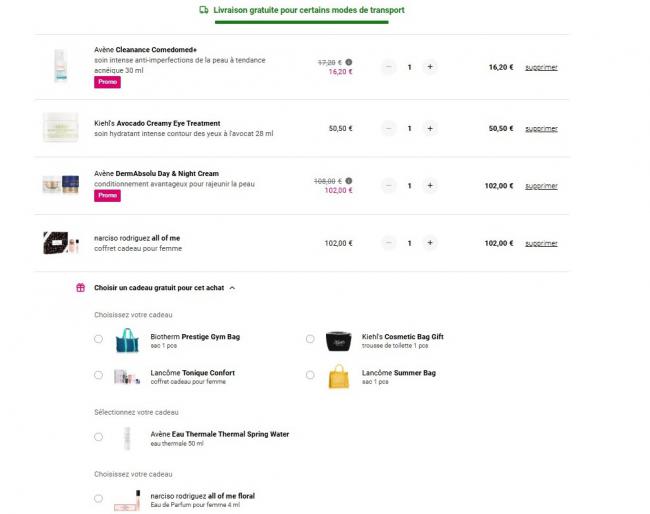Click the pink gift icon
The width and height of the screenshot is (650, 514).
pyautogui.click(x=81, y=287)
